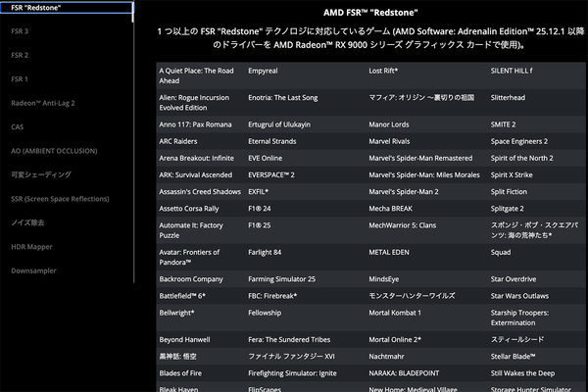Click Spirit of the North 2 entry
This screenshot has height=392, width=588.
click(521, 159)
